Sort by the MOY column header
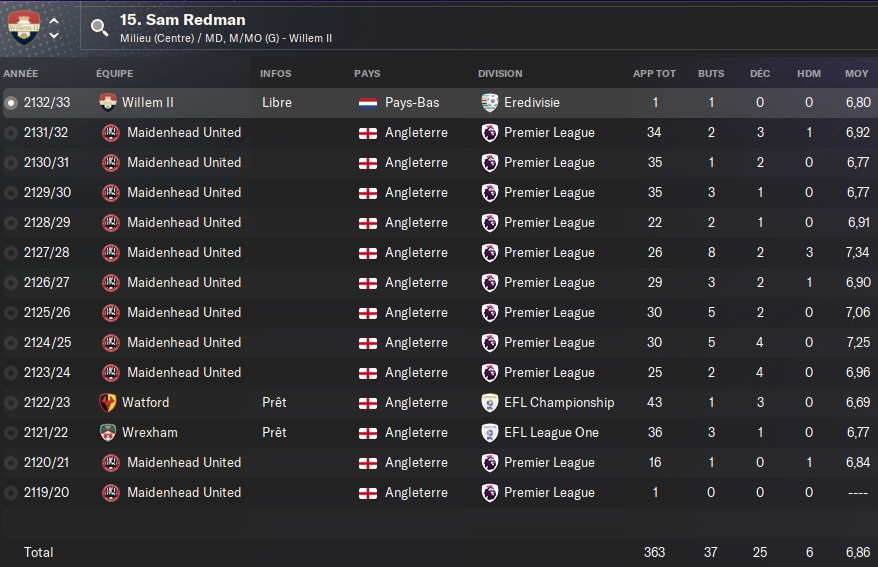The width and height of the screenshot is (878, 567). 856,74
